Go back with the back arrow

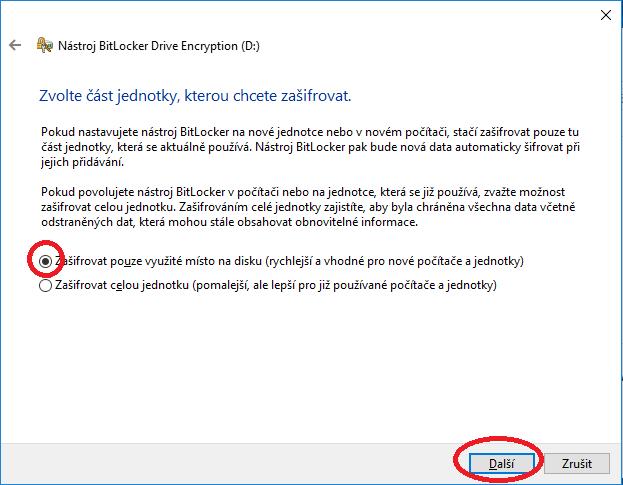[15, 45]
